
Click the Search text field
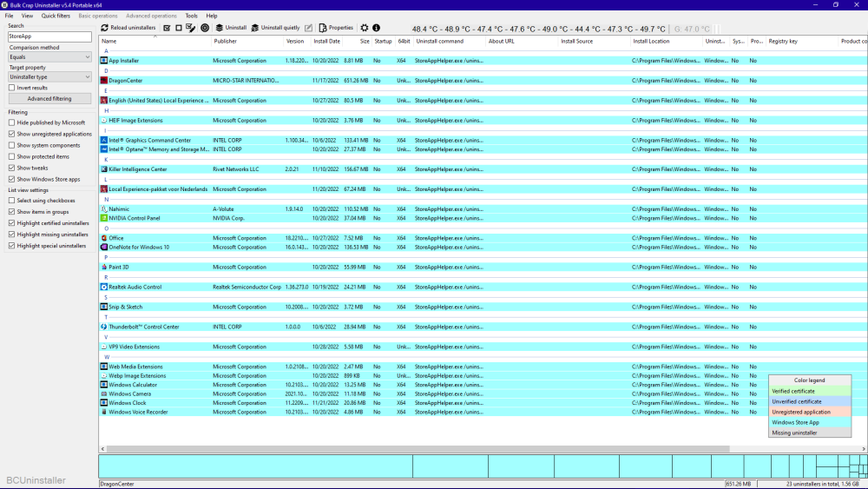tap(49, 36)
